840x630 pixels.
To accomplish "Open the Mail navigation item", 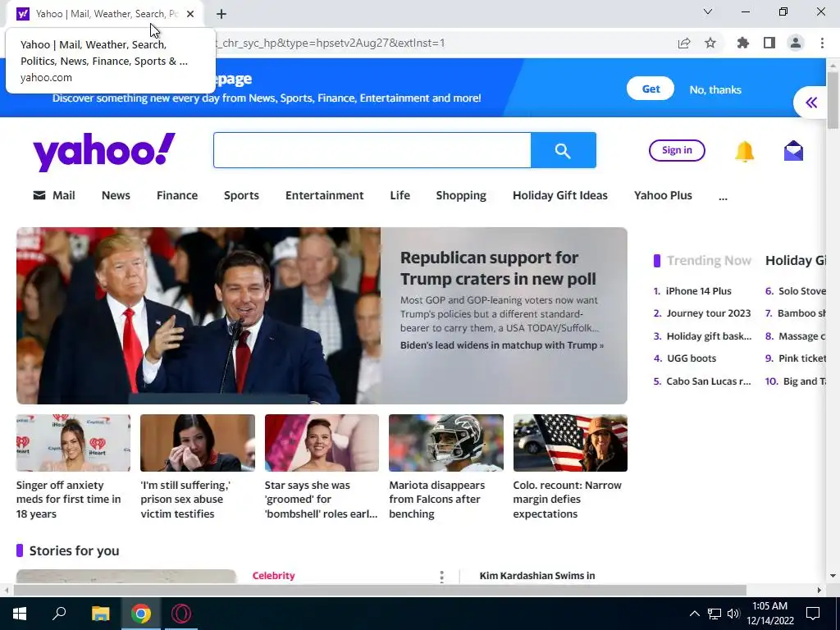I will click(x=54, y=195).
